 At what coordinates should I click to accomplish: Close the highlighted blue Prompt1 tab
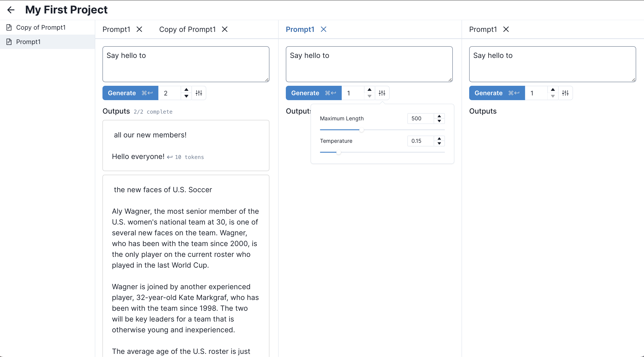324,29
